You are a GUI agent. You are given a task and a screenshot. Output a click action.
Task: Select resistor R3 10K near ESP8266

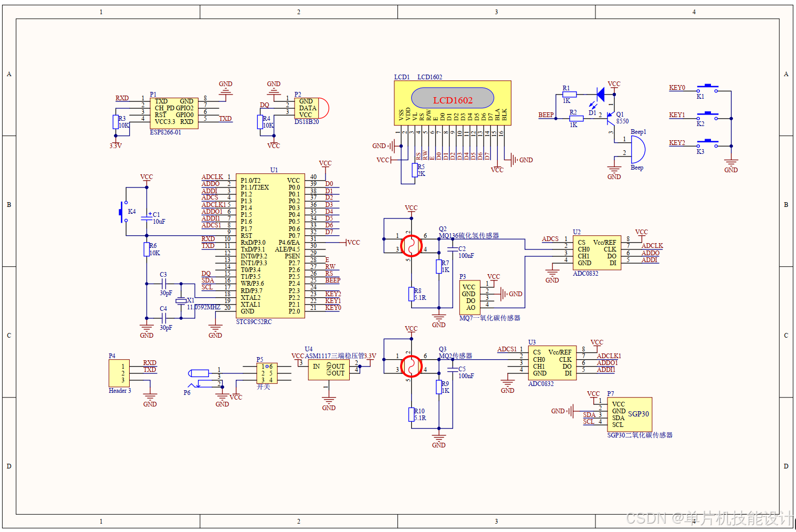[x=116, y=122]
